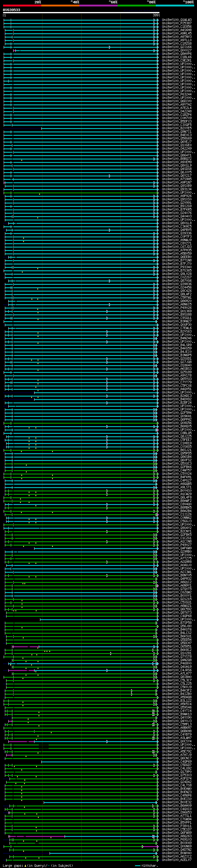Screen dimensions: 197x868
Task: Select label UniRef100_A9TLL0
Action: 177,40
